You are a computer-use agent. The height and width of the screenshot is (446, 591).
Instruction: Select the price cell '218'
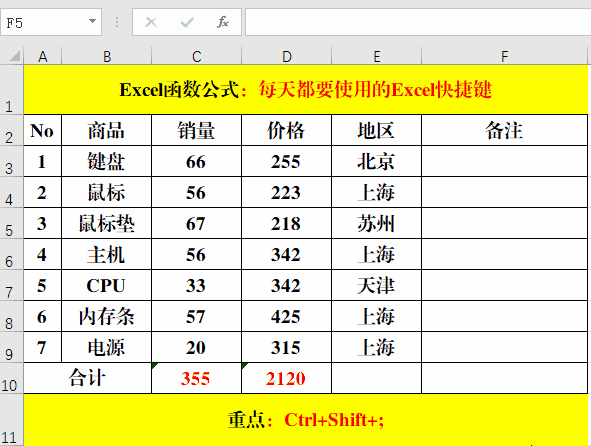[286, 223]
